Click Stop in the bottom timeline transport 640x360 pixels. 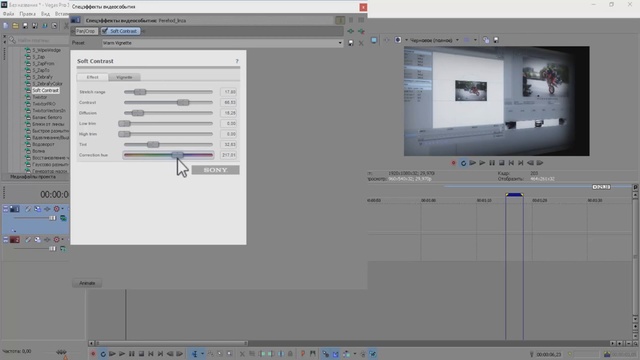pos(141,354)
